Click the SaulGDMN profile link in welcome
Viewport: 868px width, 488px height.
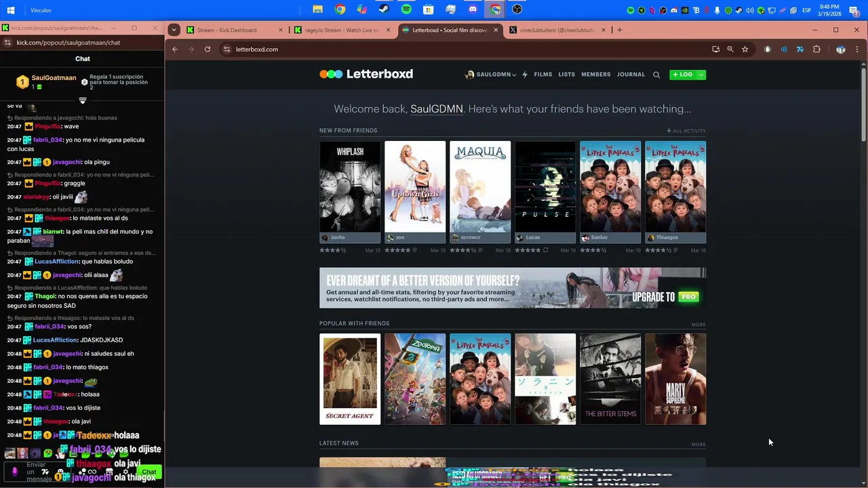pos(437,109)
